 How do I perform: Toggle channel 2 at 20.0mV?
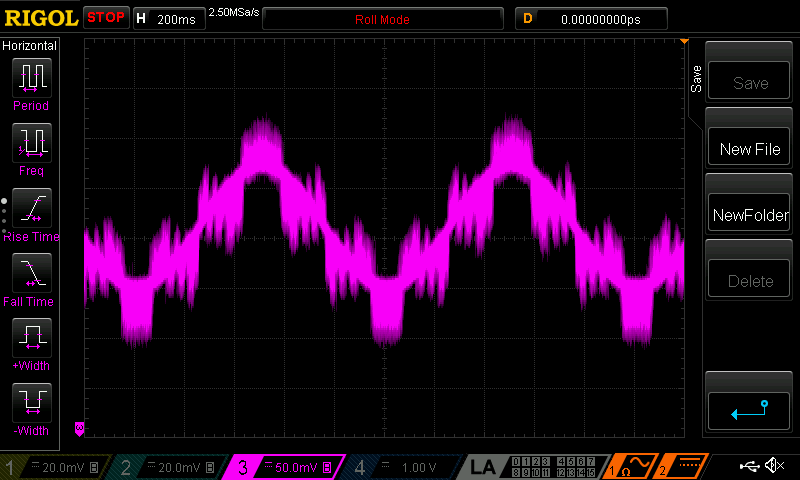click(x=168, y=467)
